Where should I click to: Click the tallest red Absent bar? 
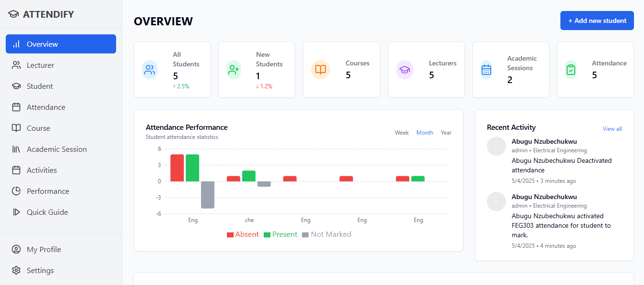point(177,168)
